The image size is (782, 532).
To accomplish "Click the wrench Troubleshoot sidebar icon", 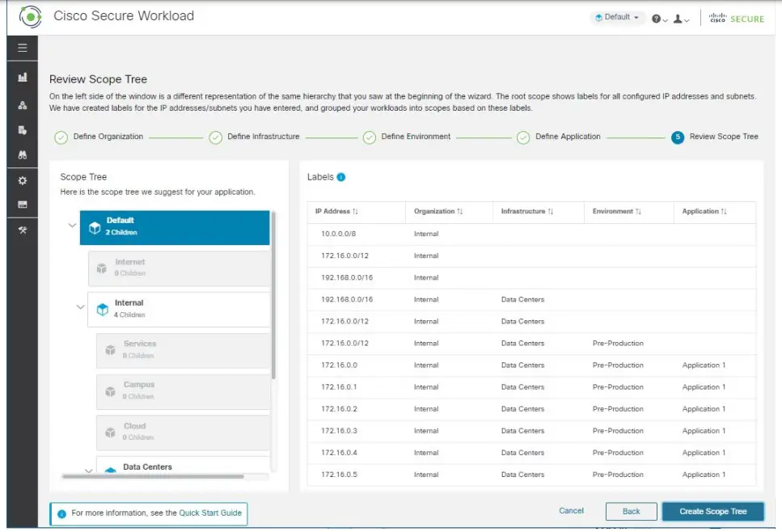I will pyautogui.click(x=23, y=230).
